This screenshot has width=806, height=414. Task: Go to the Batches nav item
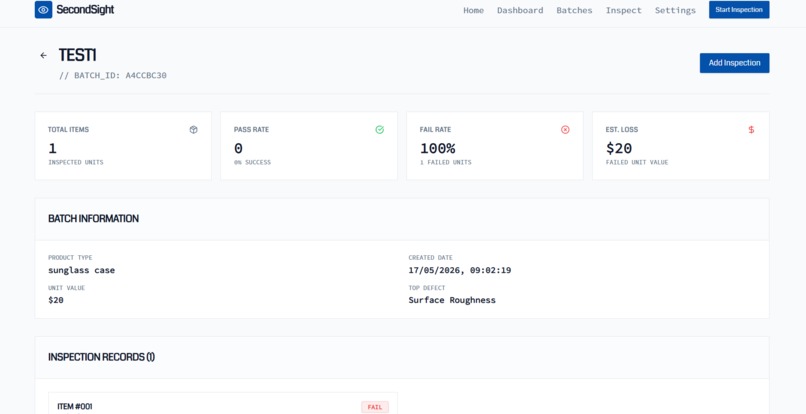pos(574,10)
